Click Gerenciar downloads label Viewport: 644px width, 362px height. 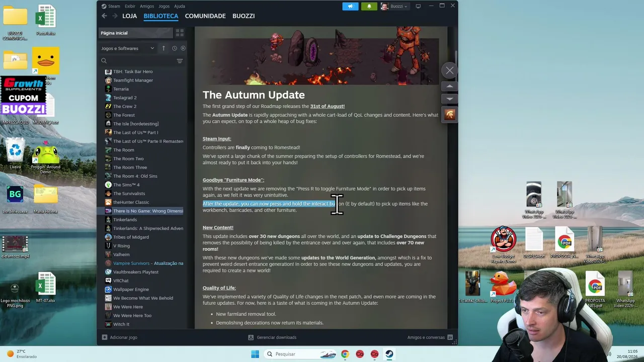277,337
